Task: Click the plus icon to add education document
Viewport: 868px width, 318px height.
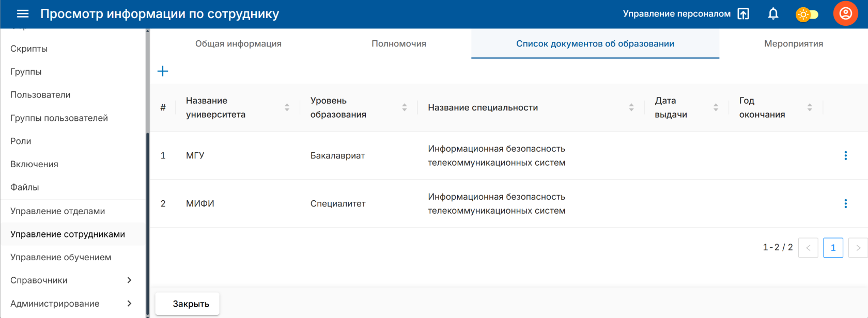Action: click(x=163, y=71)
